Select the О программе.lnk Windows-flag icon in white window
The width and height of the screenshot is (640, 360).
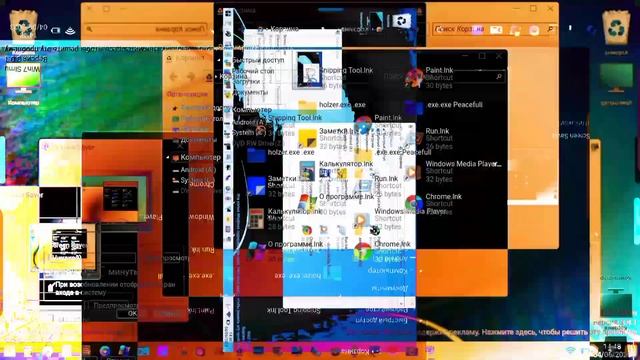tap(307, 203)
